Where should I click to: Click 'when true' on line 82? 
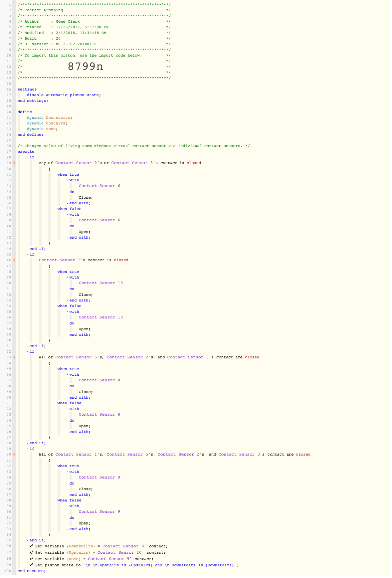(68, 466)
